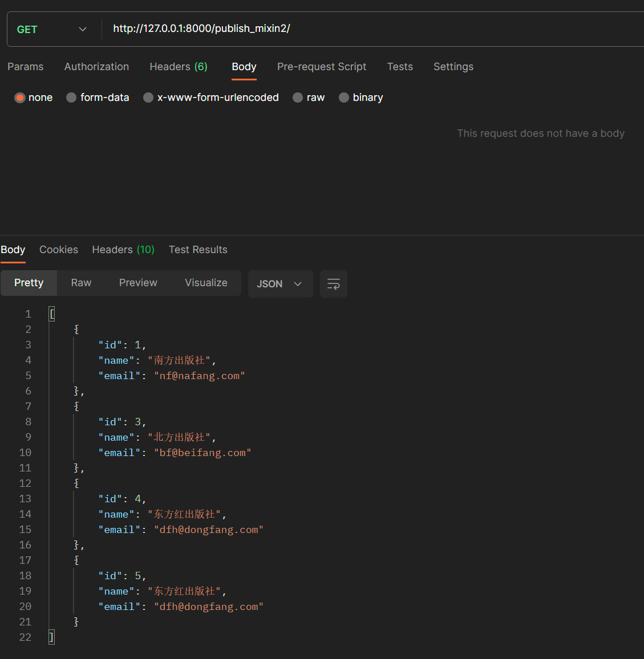Open the request Settings tab
644x659 pixels.
453,67
